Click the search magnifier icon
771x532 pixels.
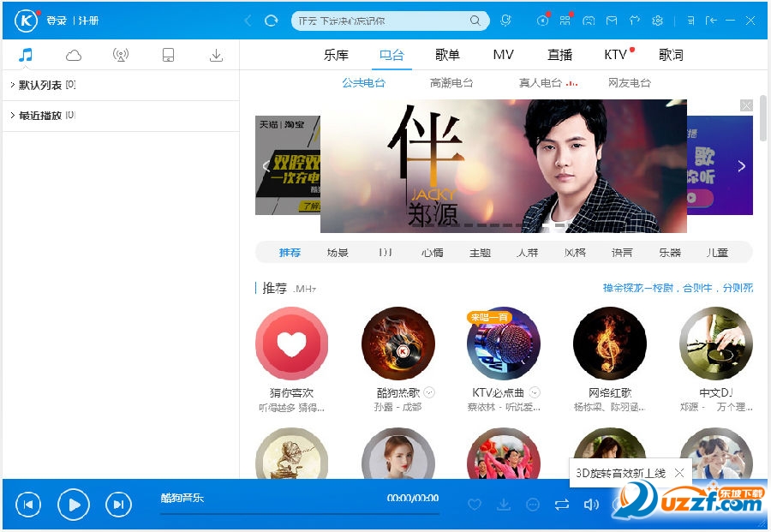point(475,21)
